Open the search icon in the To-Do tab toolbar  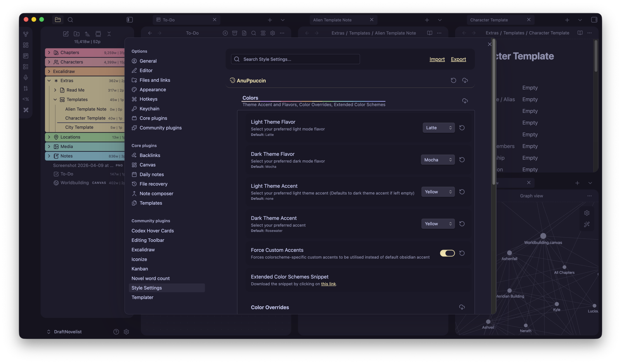(x=253, y=33)
